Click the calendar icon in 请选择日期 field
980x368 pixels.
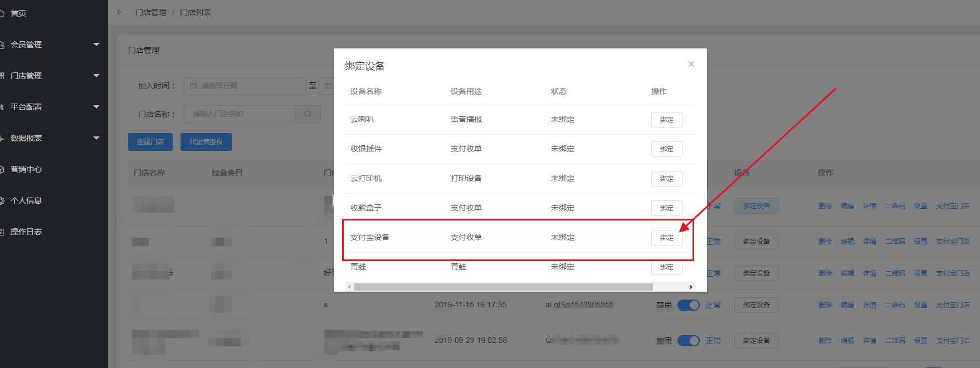click(193, 86)
